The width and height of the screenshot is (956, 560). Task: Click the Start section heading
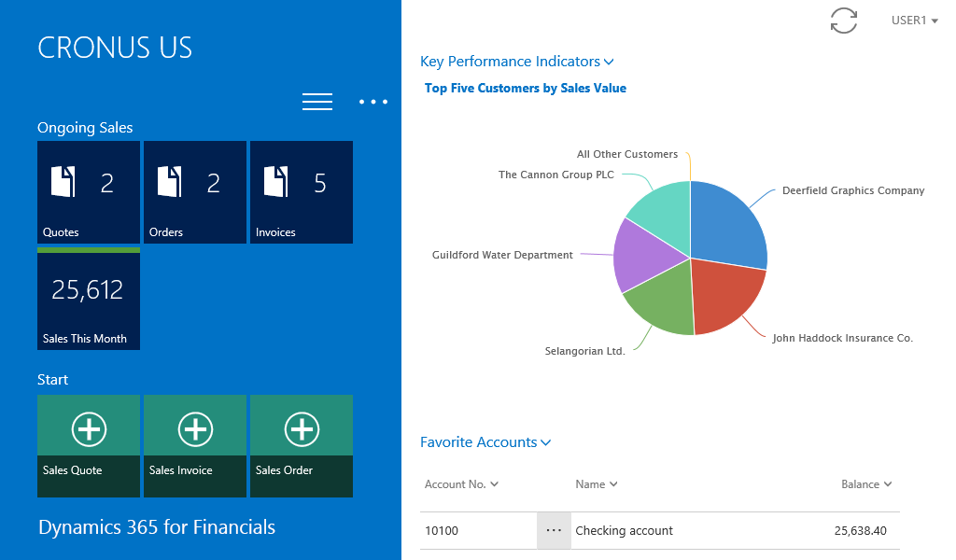(52, 380)
